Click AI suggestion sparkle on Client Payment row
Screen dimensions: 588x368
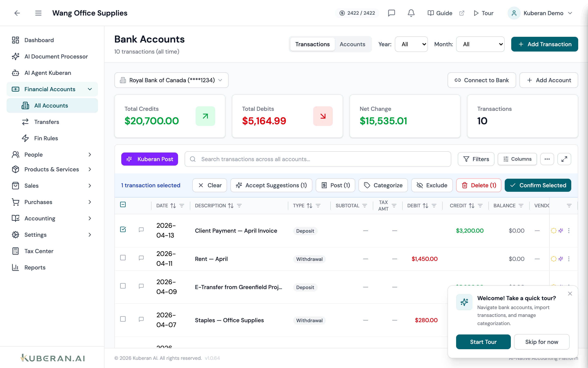click(561, 230)
